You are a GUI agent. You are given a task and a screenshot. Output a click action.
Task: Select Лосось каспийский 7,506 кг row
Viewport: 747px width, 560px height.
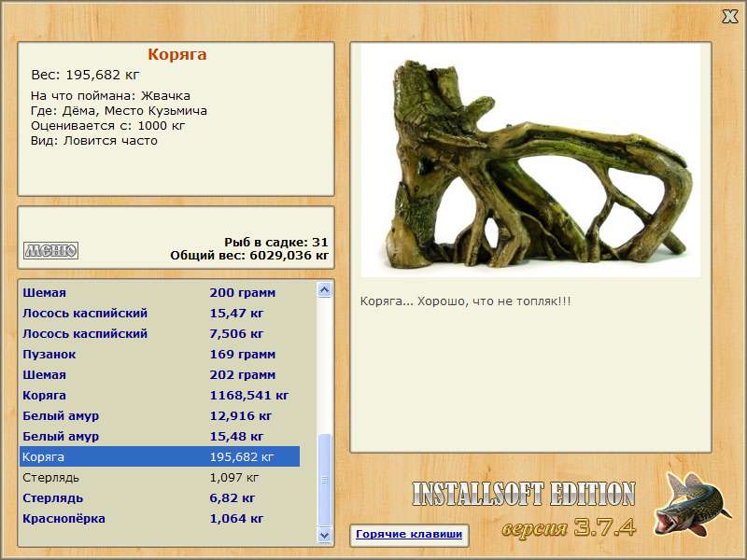[160, 333]
